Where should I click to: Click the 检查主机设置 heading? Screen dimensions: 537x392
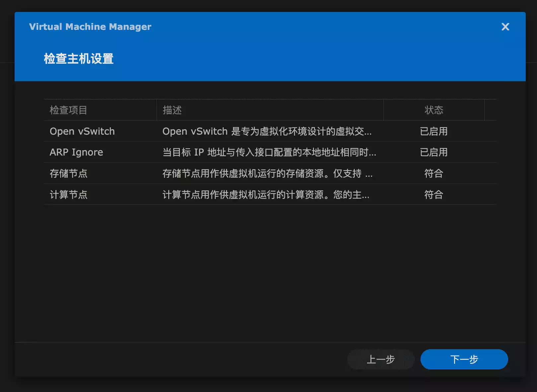(x=79, y=59)
